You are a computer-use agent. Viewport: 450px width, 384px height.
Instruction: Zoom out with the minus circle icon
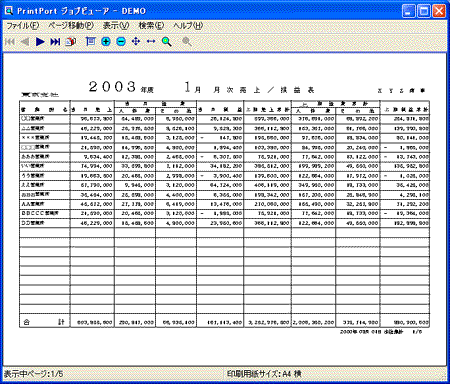[121, 42]
